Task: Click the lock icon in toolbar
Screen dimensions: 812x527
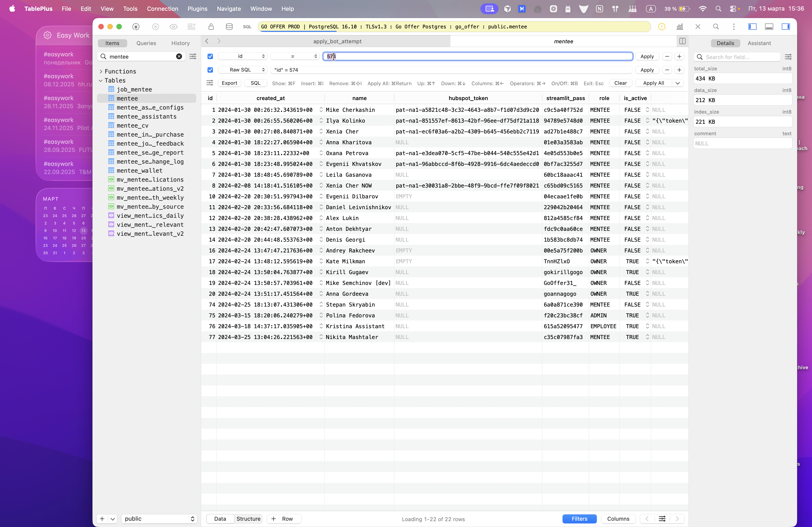Action: (x=211, y=27)
